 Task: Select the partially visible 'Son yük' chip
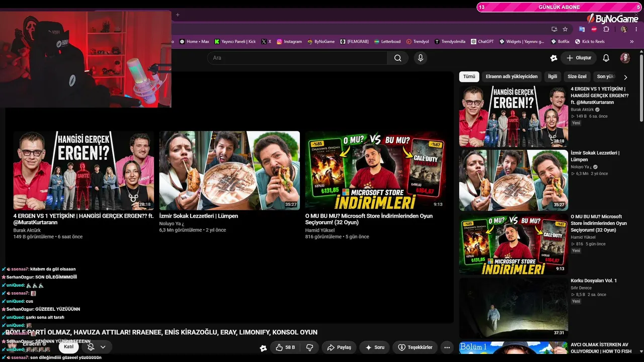pyautogui.click(x=605, y=77)
